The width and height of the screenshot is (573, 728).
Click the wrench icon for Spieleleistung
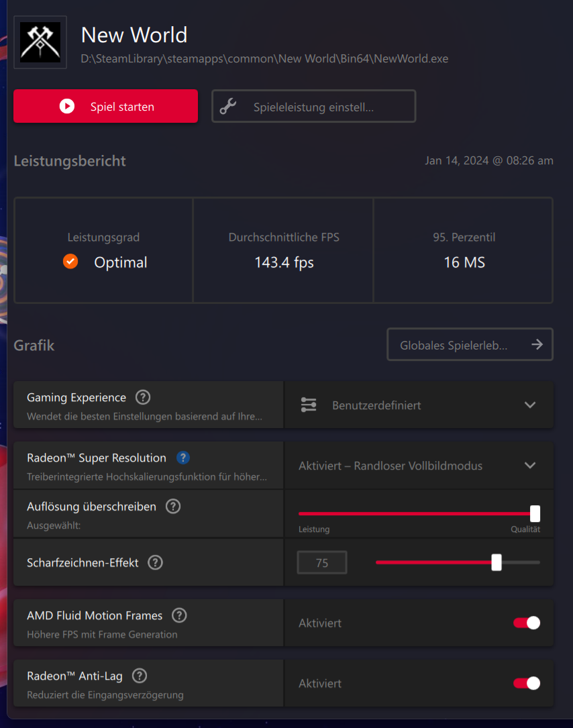pyautogui.click(x=229, y=105)
